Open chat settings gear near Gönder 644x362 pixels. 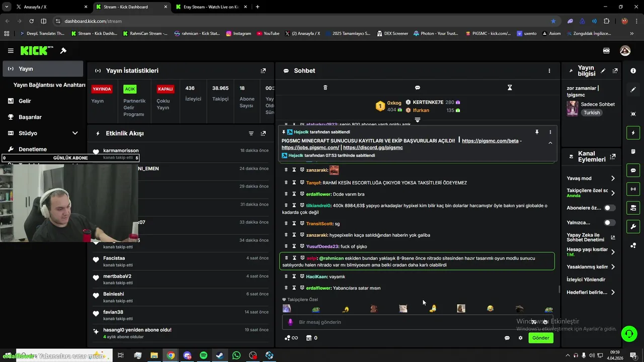click(x=520, y=338)
